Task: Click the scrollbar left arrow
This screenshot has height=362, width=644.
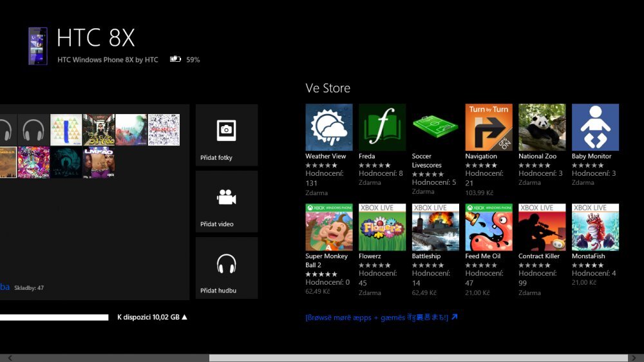Action: [x=10, y=358]
